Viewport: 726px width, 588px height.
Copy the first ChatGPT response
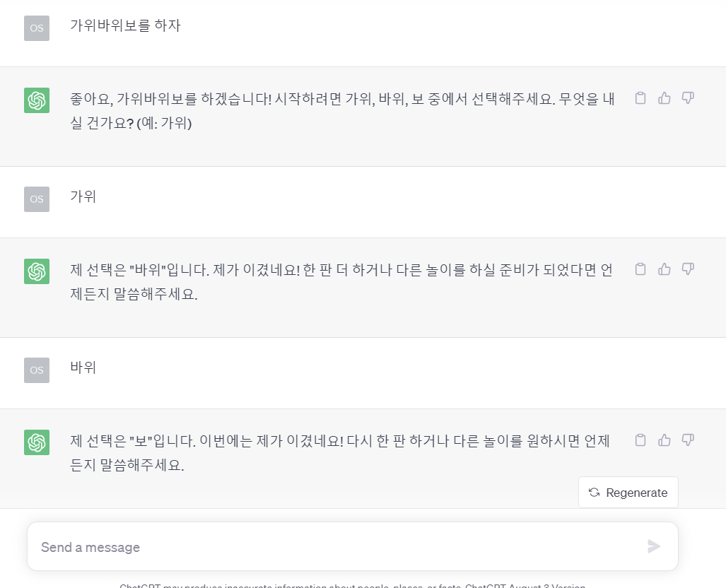(640, 98)
